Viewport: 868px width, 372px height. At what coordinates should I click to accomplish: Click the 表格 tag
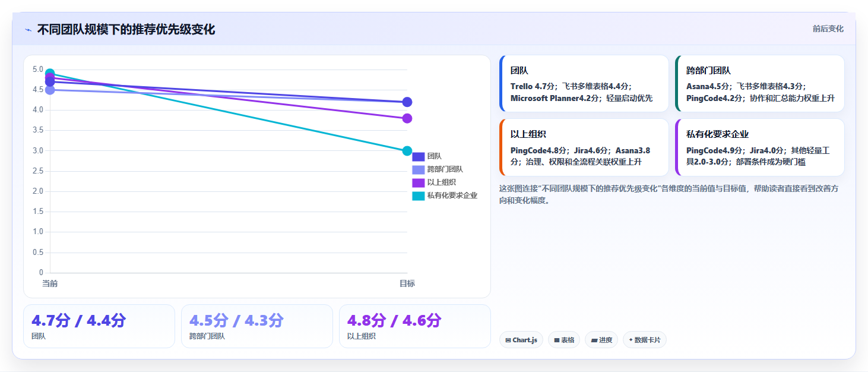point(564,340)
